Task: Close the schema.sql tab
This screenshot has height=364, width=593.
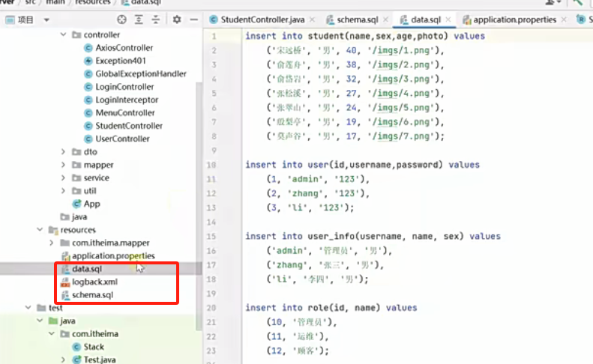Action: [385, 19]
